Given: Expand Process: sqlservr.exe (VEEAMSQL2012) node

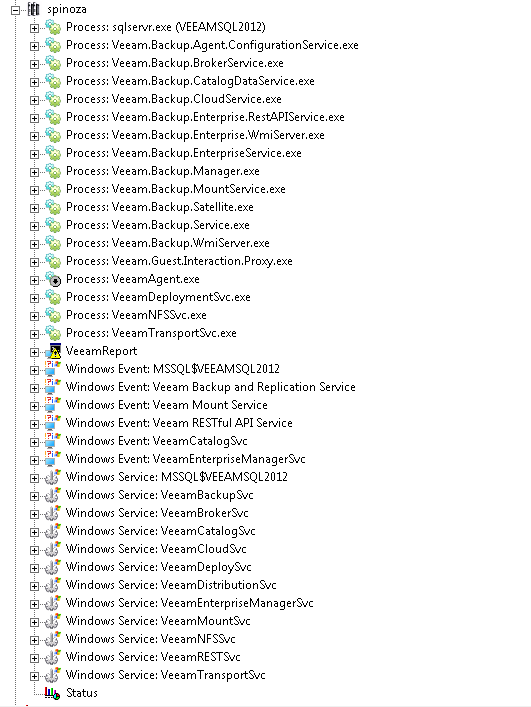Looking at the screenshot, I should [34, 28].
